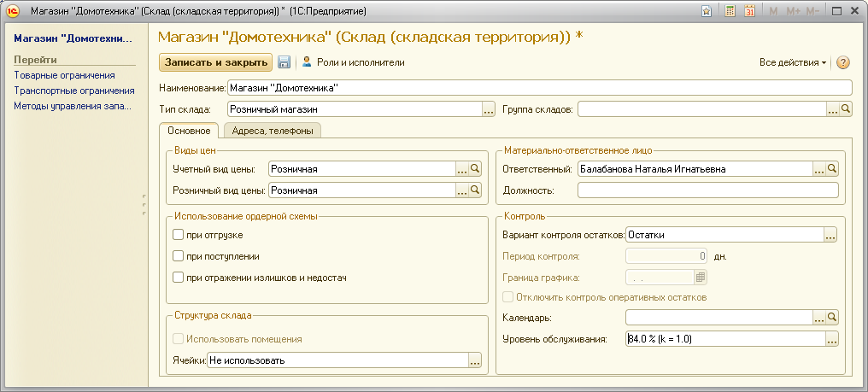Switch to the Адреса, телефоны tab
Screen dimensions: 868x392
click(x=273, y=132)
